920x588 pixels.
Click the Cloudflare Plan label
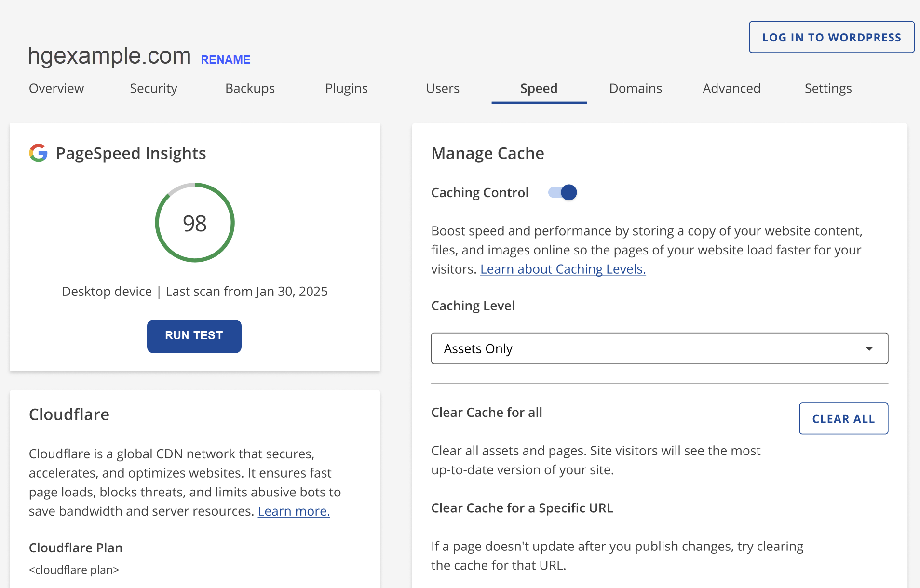click(76, 548)
